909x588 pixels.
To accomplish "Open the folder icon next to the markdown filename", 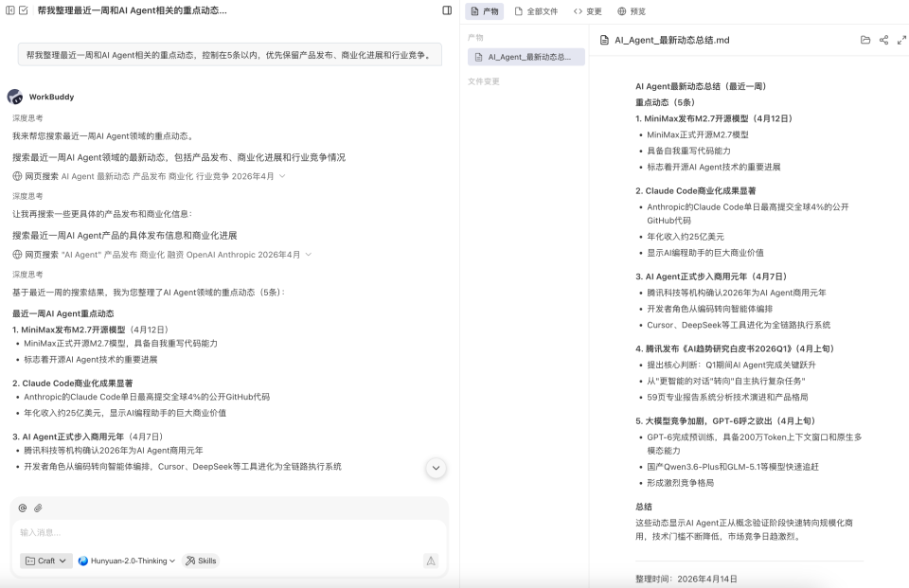I will pyautogui.click(x=865, y=39).
